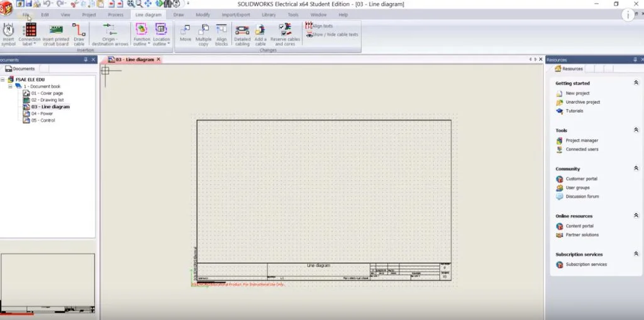This screenshot has height=320, width=644.
Task: Click the clipboard paste icon
Action: [x=100, y=4]
